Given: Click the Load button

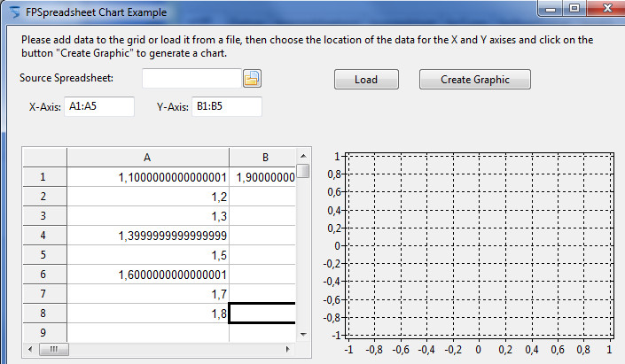Looking at the screenshot, I should click(x=366, y=79).
